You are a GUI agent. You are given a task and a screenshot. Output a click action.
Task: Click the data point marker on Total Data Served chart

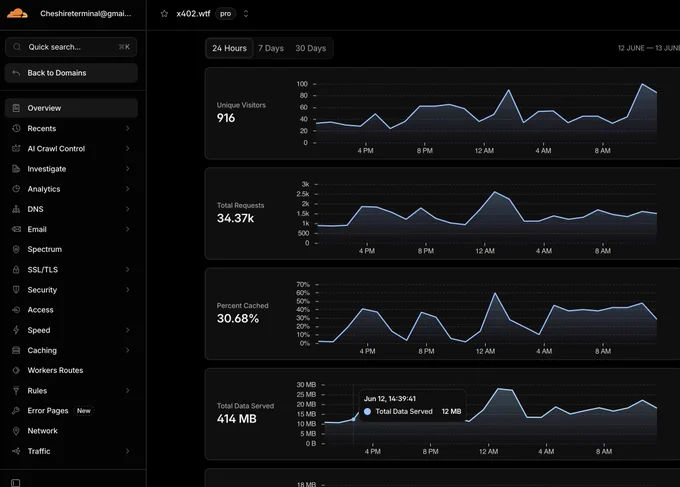(x=353, y=419)
